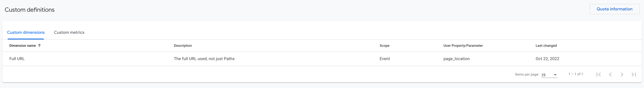Jump to the last page of results
The image size is (644, 88).
(x=634, y=74)
